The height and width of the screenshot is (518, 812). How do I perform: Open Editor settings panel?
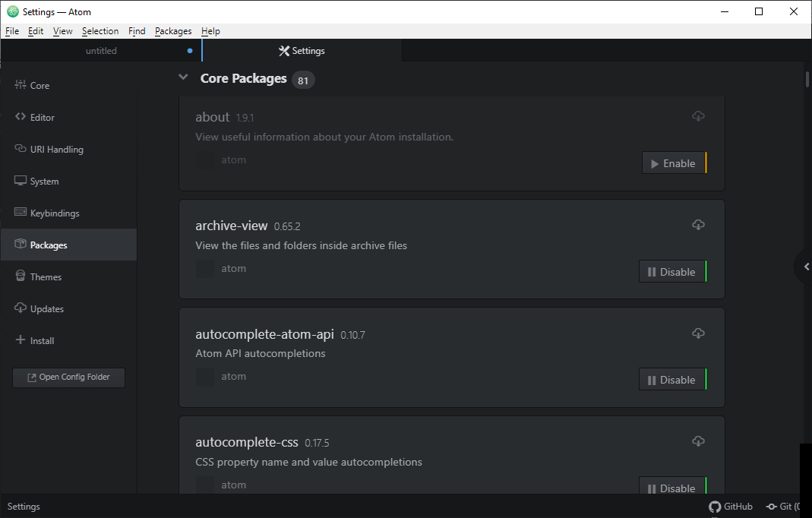coord(35,118)
